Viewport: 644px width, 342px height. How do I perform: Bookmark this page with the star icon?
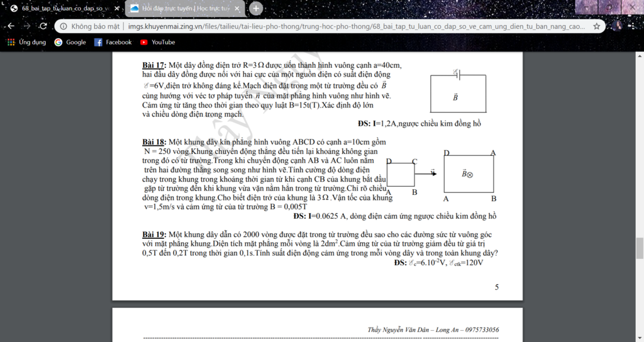[x=596, y=26]
